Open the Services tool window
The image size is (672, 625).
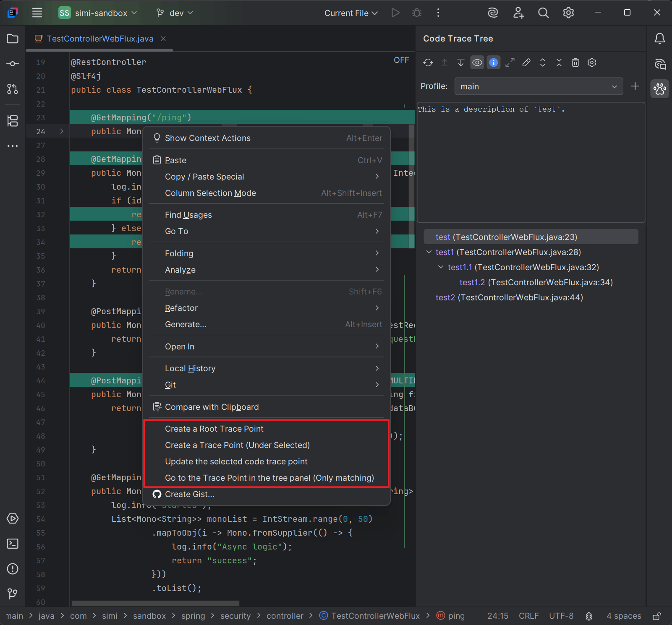click(13, 518)
